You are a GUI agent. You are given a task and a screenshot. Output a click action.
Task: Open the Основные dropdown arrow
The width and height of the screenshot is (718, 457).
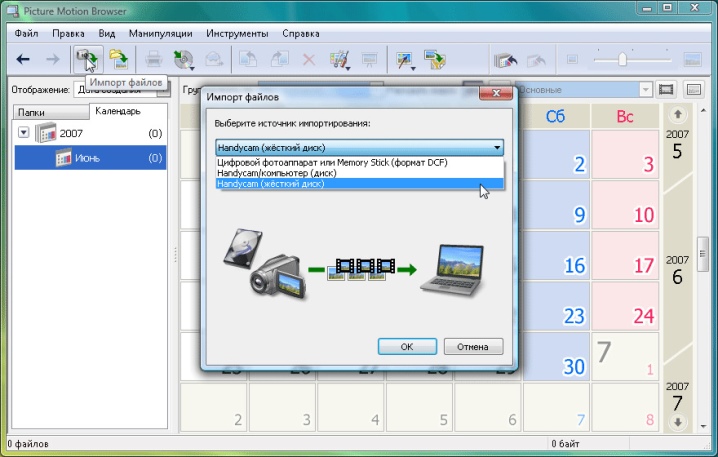645,90
